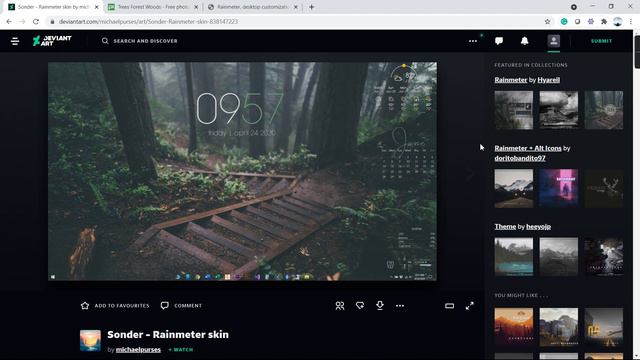Close the Trees Forest Woods tab
The height and width of the screenshot is (360, 640).
(196, 7)
